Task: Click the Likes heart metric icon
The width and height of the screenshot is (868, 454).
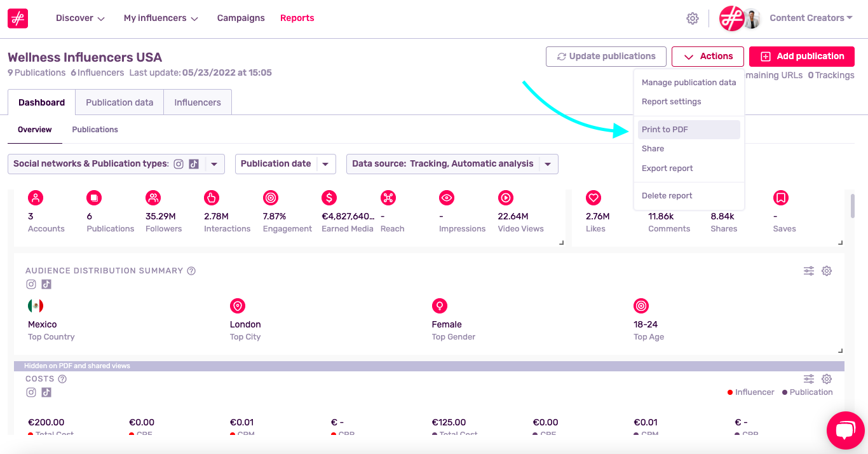Action: click(594, 198)
